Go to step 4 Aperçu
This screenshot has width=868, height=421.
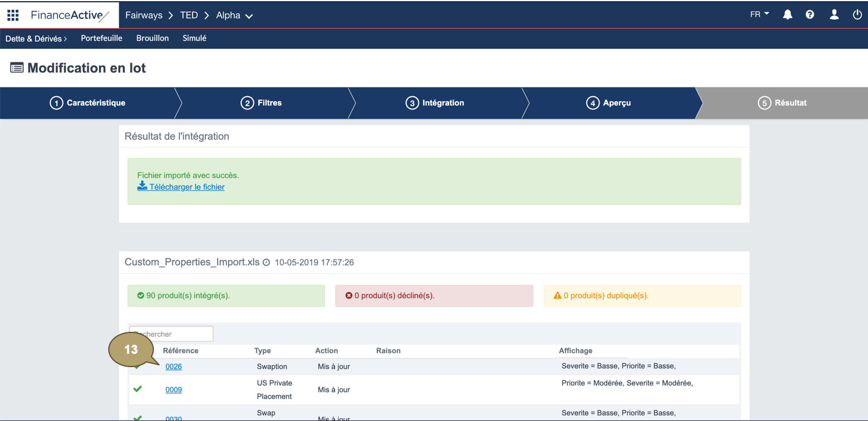pyautogui.click(x=608, y=103)
